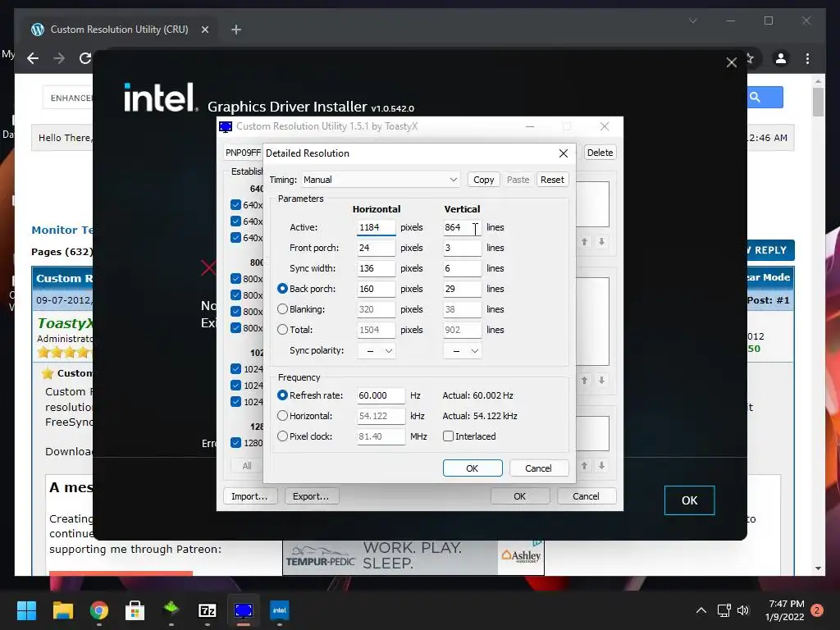This screenshot has width=840, height=630.
Task: Close the Intel Graphics Driver Installer overlay
Action: coord(731,62)
